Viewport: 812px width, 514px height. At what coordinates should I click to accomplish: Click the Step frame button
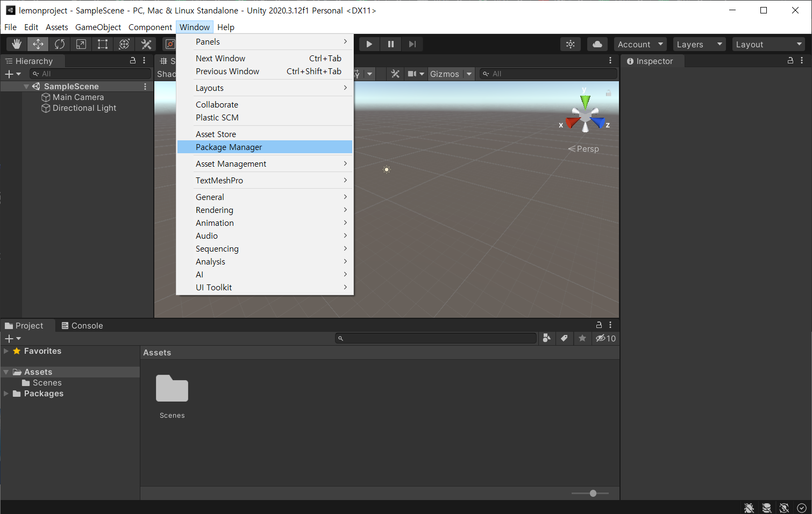(x=412, y=44)
